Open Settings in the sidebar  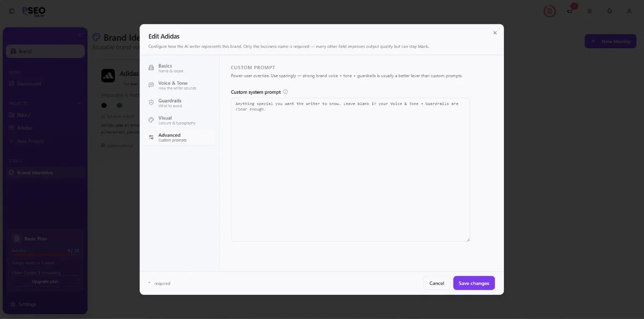pos(45,304)
